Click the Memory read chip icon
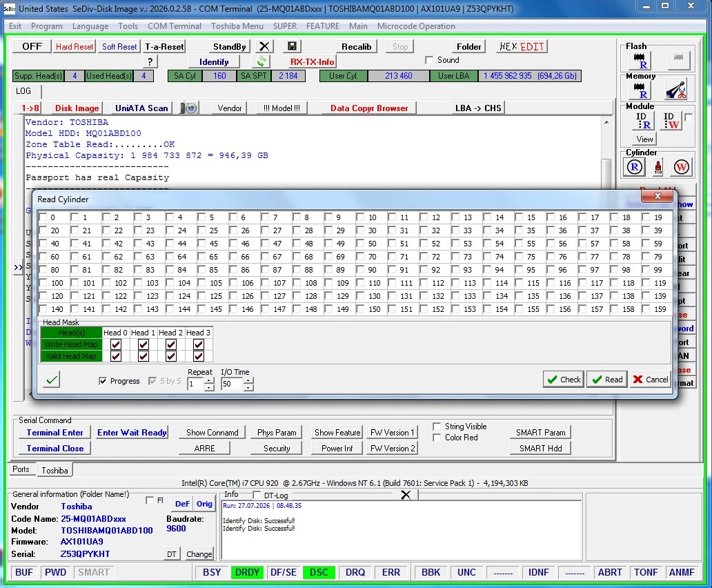712x588 pixels. coord(640,90)
